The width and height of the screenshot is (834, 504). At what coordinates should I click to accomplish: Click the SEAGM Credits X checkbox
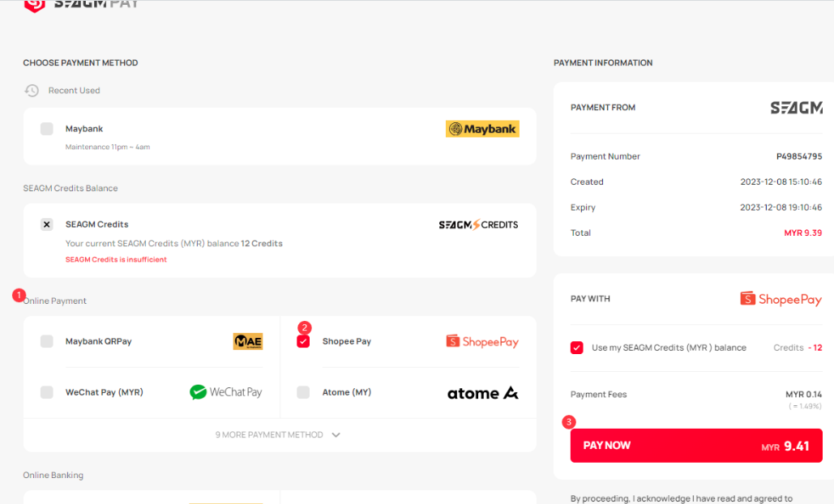point(47,224)
